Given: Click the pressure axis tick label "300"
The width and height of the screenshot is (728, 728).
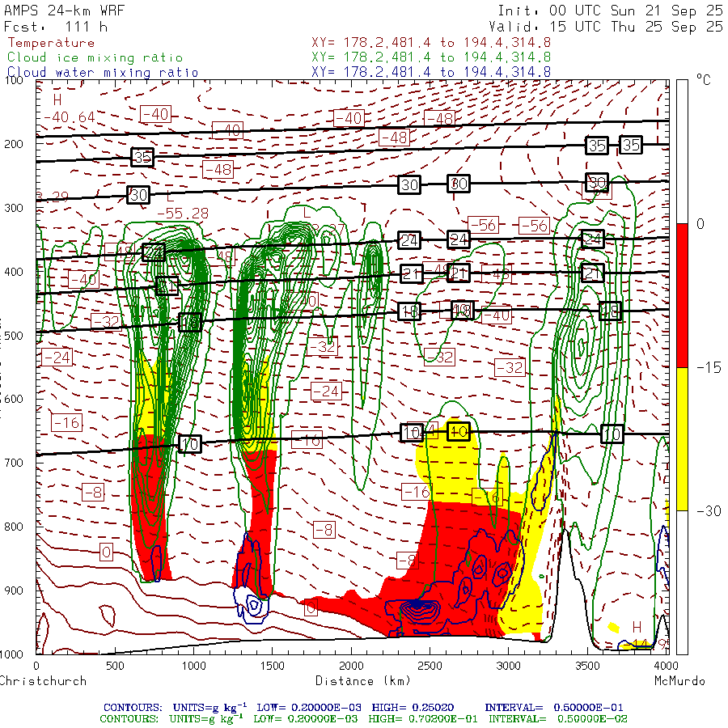Looking at the screenshot, I should tap(14, 208).
